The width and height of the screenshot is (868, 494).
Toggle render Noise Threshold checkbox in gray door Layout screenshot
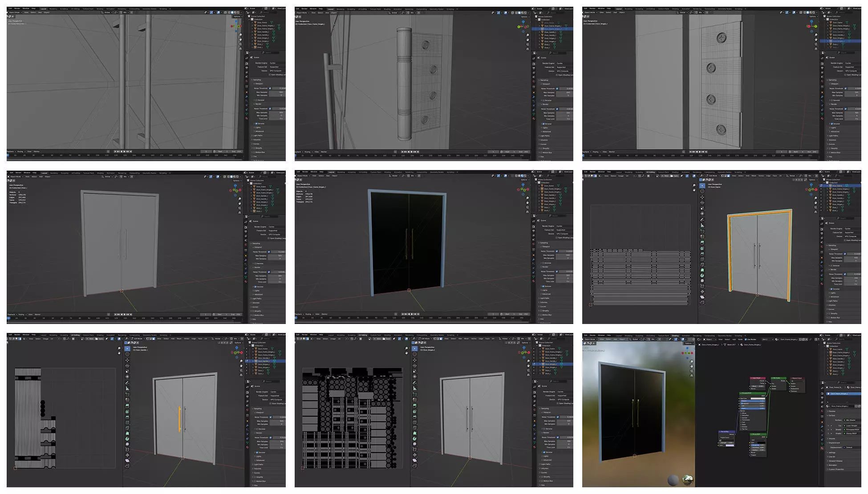pyautogui.click(x=269, y=272)
